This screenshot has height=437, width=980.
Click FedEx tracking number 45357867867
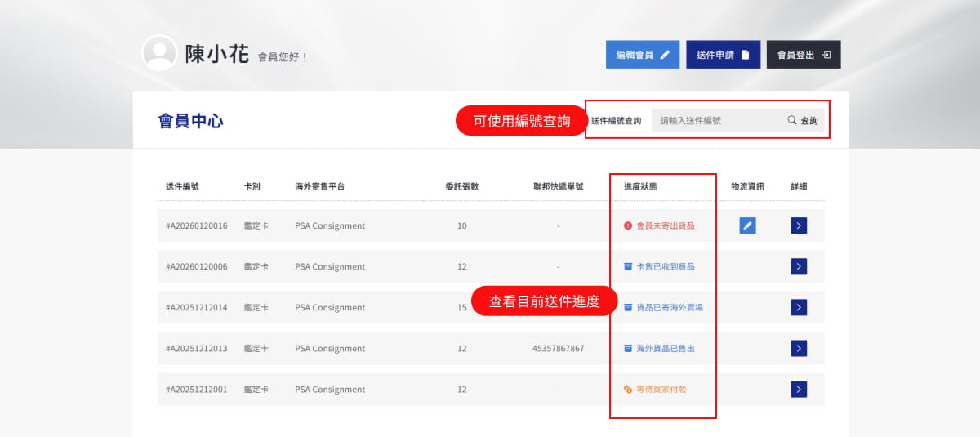click(x=558, y=348)
